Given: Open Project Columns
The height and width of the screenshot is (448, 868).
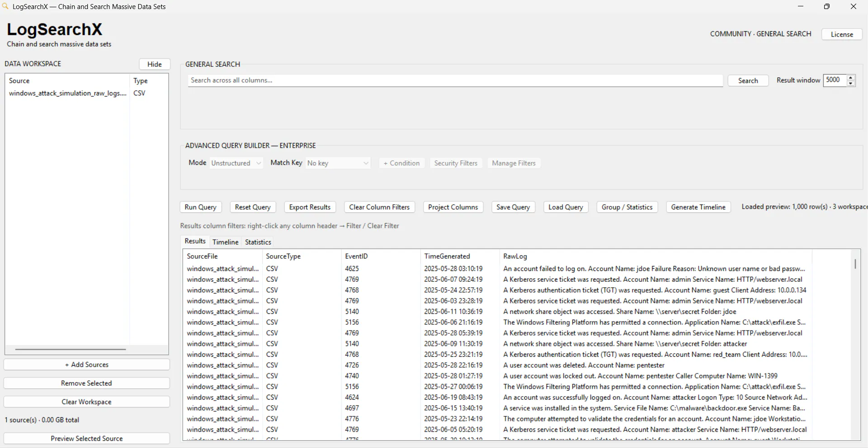Looking at the screenshot, I should (453, 207).
